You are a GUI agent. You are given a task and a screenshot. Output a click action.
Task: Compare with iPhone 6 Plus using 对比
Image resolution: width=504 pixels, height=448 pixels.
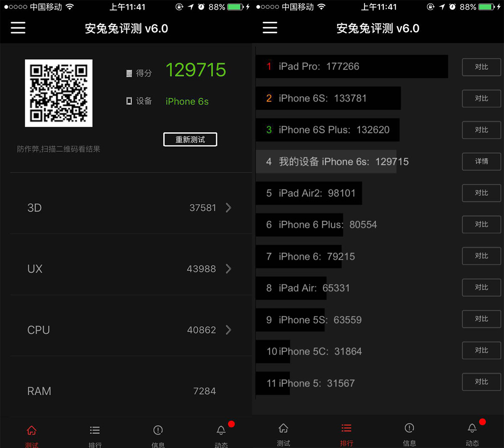[482, 224]
